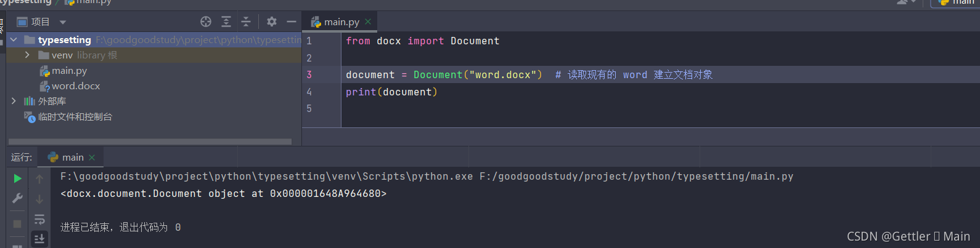This screenshot has width=980, height=248.
Task: Open project panel settings gear
Action: click(x=272, y=22)
